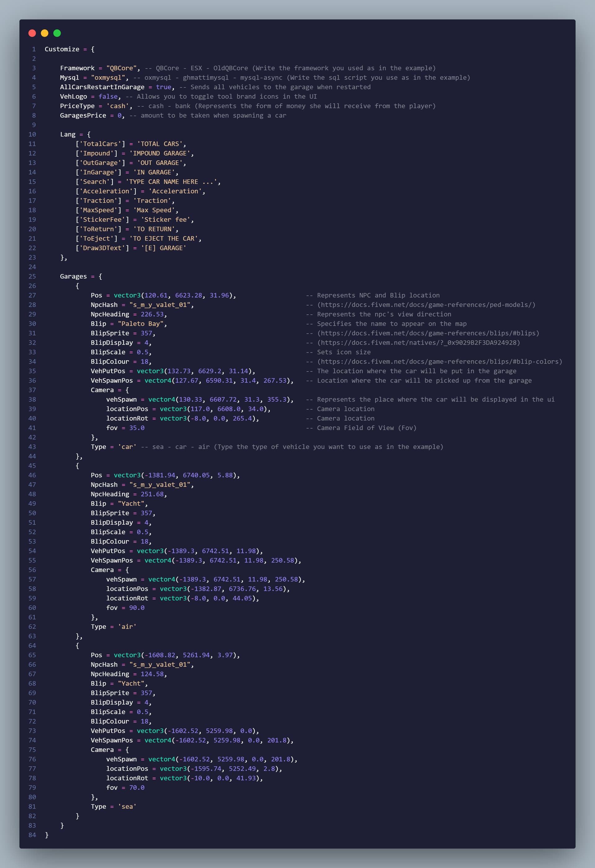This screenshot has width=595, height=868.
Task: Click the red close window dot
Action: click(32, 33)
